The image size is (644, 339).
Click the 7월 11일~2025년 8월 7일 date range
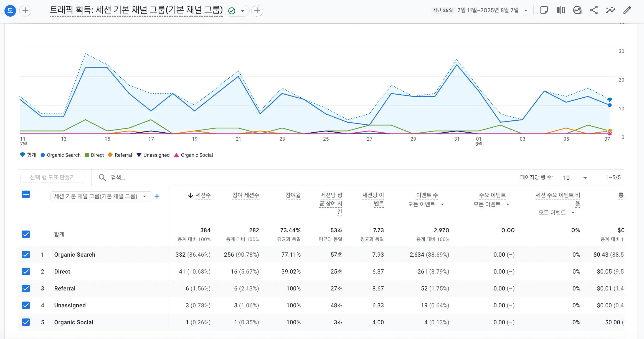[488, 10]
